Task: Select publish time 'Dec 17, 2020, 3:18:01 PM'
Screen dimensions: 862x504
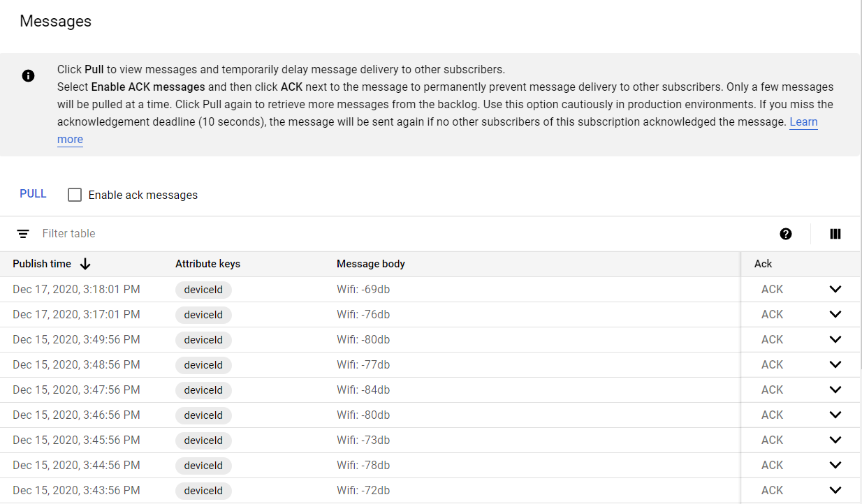Action: click(76, 290)
